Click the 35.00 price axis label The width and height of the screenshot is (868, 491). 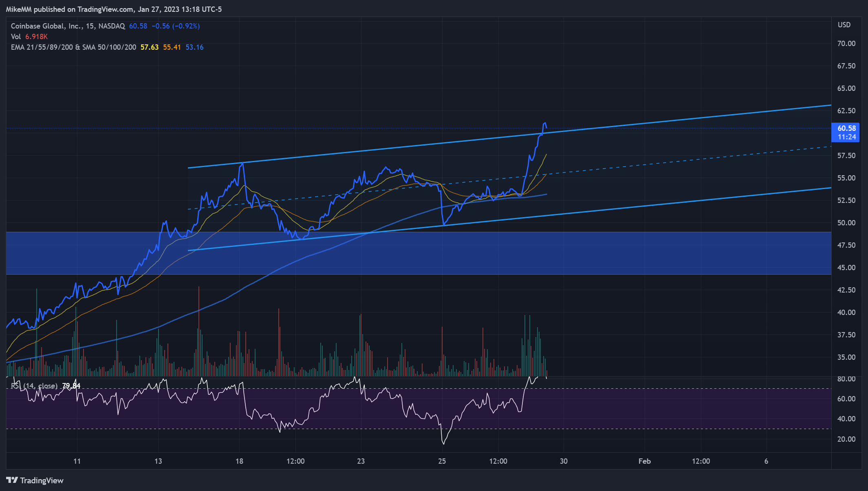point(846,357)
